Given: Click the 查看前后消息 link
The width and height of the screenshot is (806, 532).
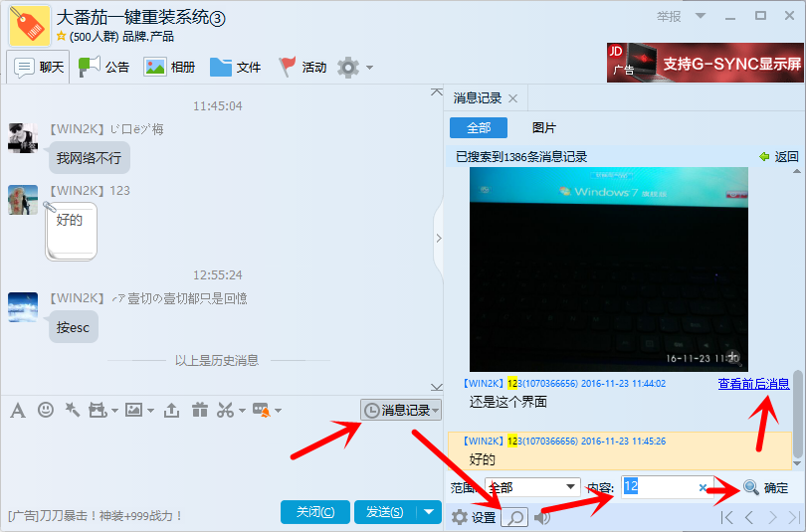Looking at the screenshot, I should (753, 384).
